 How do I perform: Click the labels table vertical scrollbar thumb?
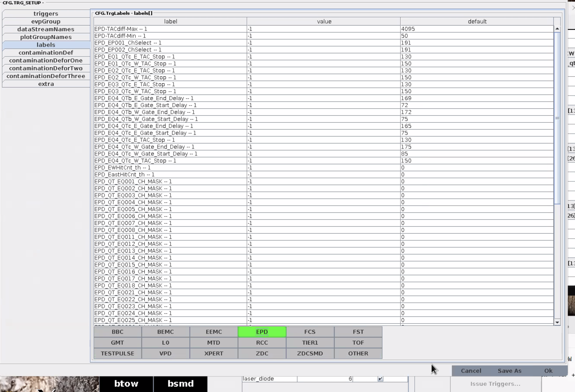tap(557, 118)
